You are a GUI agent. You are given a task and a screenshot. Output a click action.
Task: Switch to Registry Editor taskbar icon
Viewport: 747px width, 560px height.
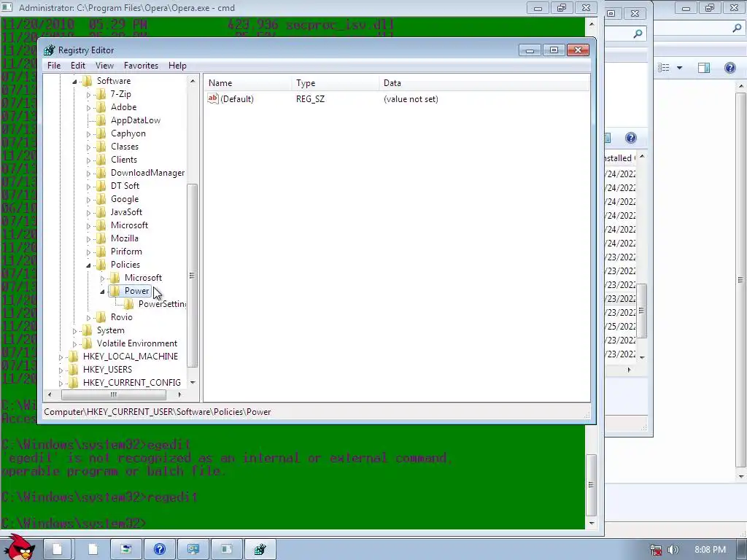pyautogui.click(x=260, y=550)
